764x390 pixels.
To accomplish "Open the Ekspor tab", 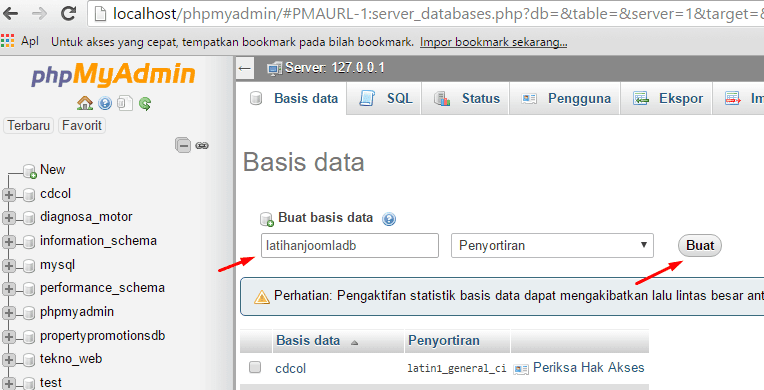I will point(667,98).
